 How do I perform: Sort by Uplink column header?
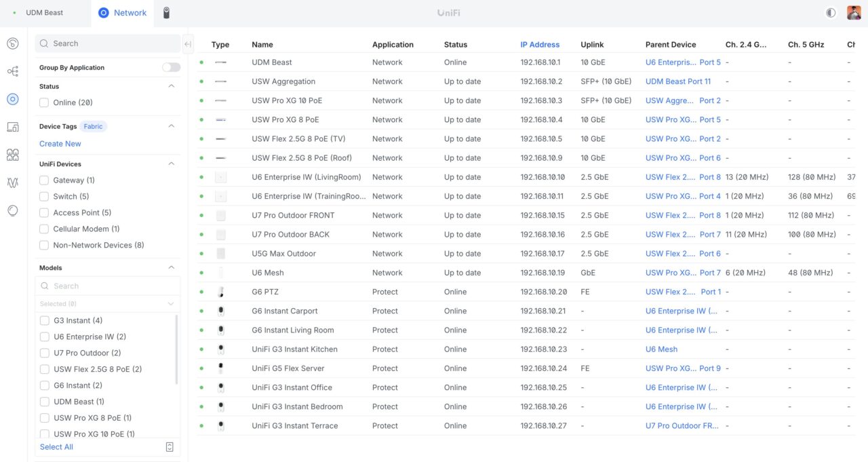point(592,45)
